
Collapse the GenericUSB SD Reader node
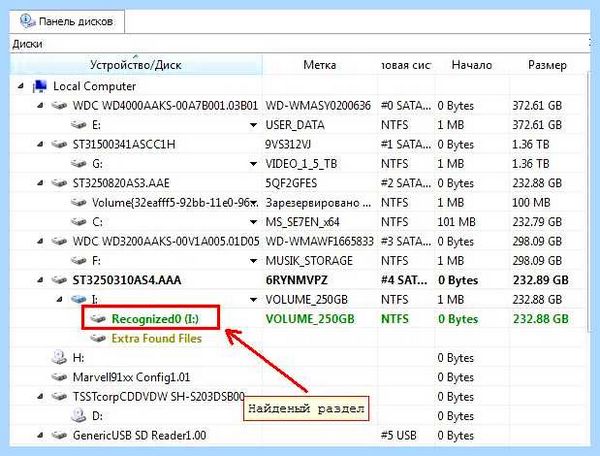pyautogui.click(x=40, y=435)
